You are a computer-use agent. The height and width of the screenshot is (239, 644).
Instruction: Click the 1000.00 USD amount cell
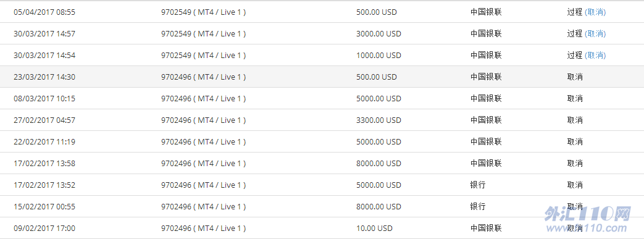(x=378, y=55)
